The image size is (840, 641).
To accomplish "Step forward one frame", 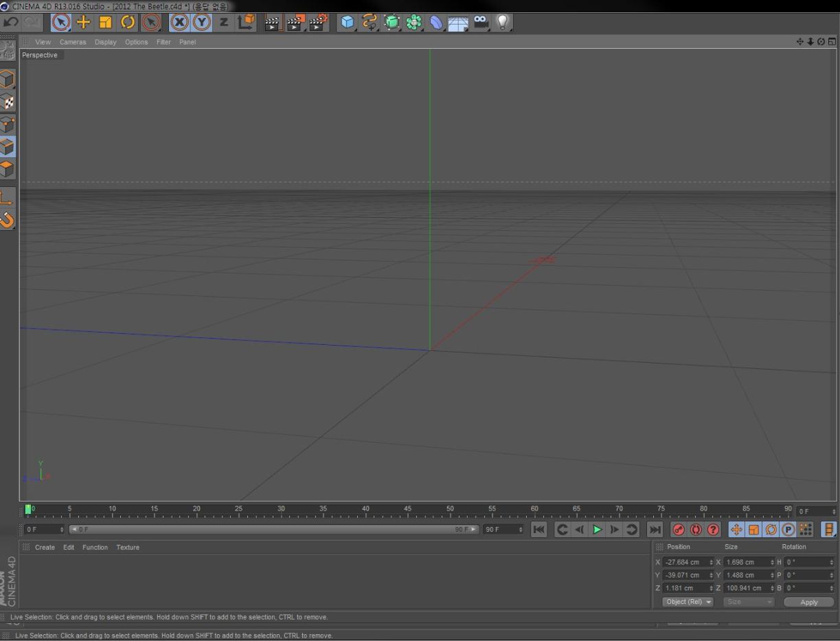I will pos(615,530).
